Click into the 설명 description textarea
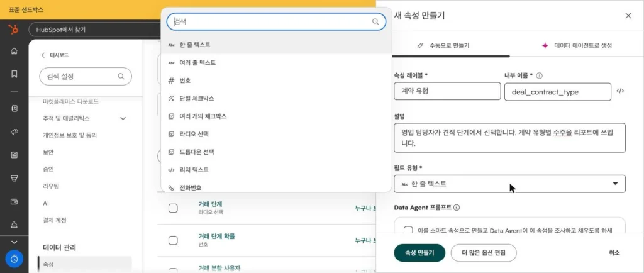Viewport: 644px width, 273px height. click(x=509, y=138)
